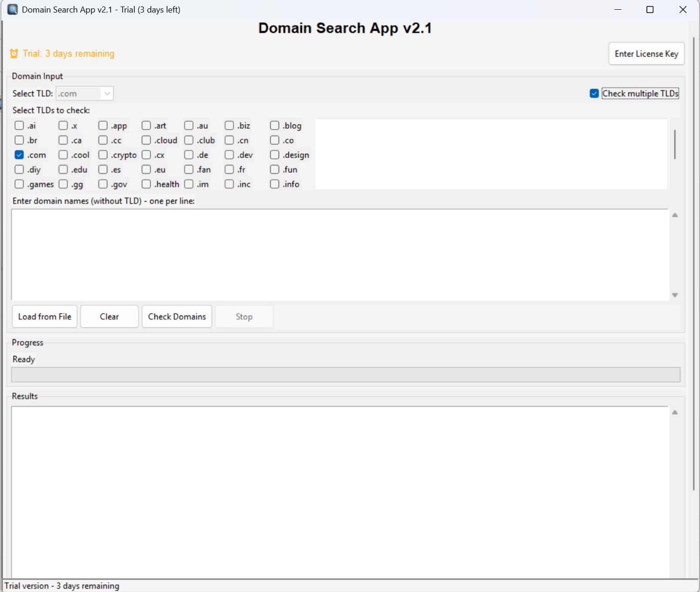
Task: Check the .fr TLD option
Action: point(229,169)
